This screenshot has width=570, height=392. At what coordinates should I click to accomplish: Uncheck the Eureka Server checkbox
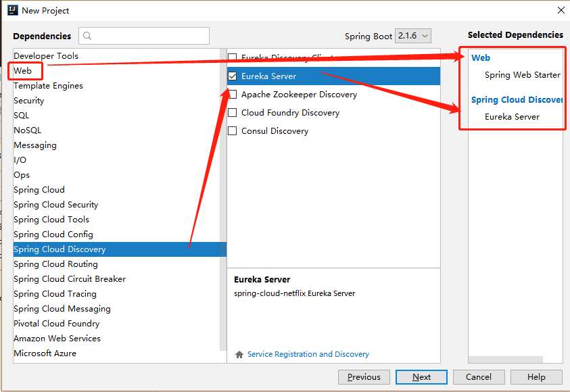coord(233,76)
